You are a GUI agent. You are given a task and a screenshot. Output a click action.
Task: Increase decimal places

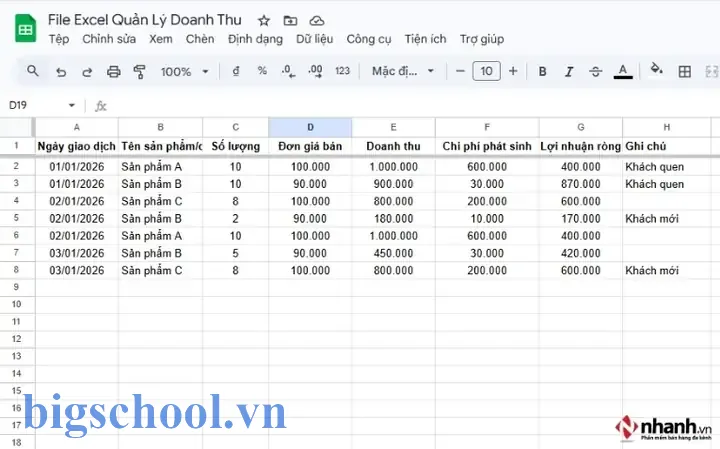[315, 71]
